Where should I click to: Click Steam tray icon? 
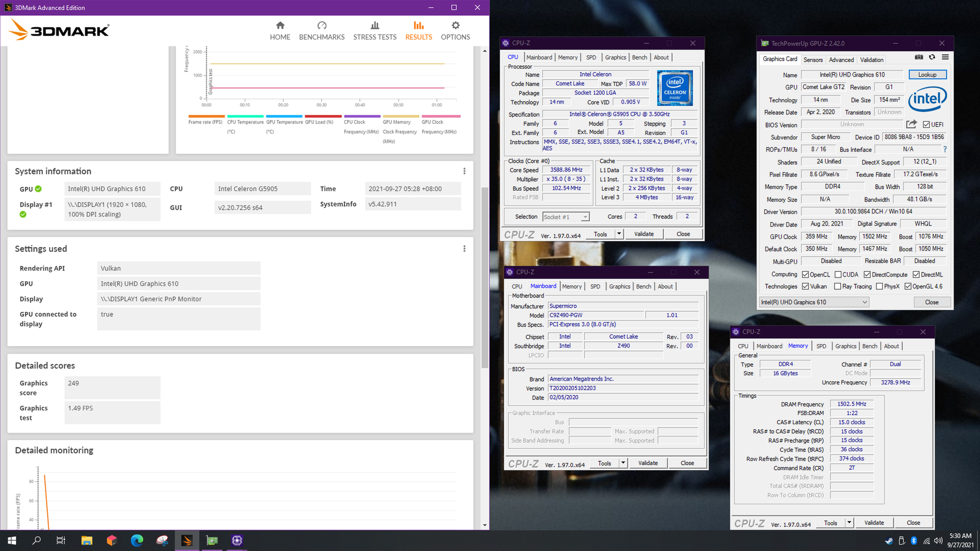[x=889, y=541]
